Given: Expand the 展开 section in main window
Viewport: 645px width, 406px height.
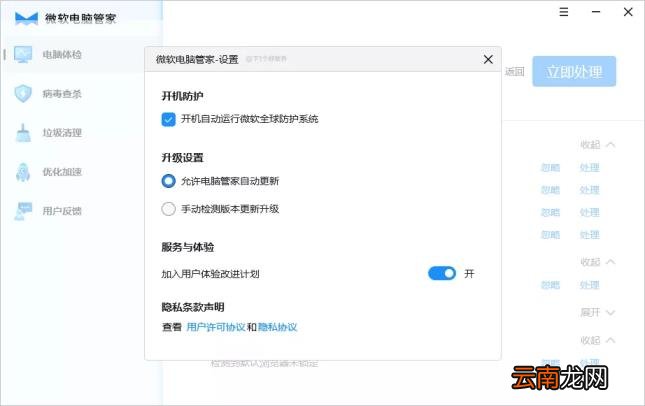Looking at the screenshot, I should pos(598,313).
